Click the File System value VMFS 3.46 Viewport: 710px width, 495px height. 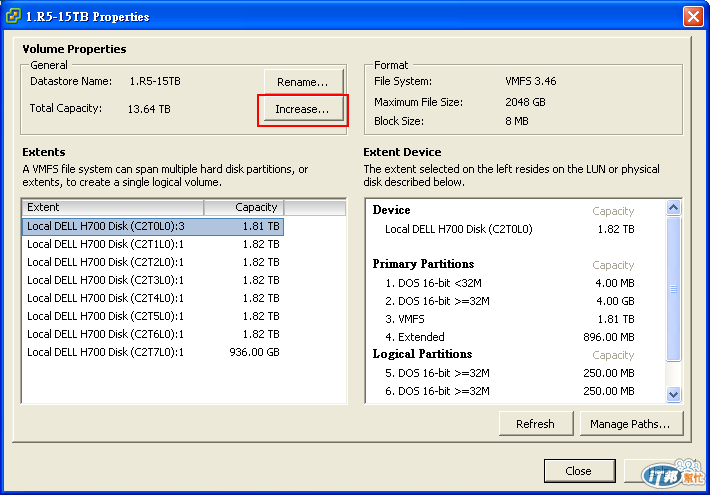click(531, 82)
